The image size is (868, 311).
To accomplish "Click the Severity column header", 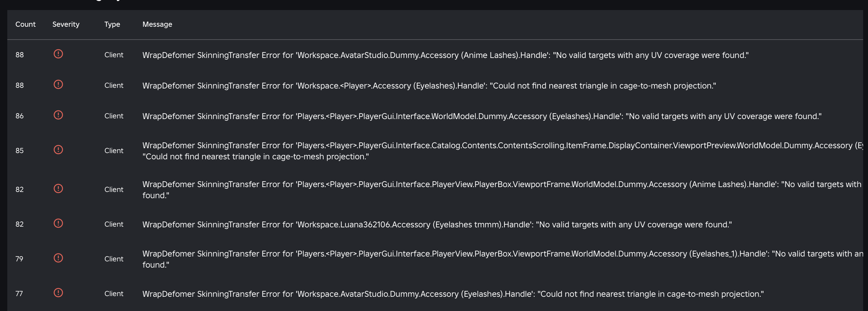I will (x=66, y=24).
